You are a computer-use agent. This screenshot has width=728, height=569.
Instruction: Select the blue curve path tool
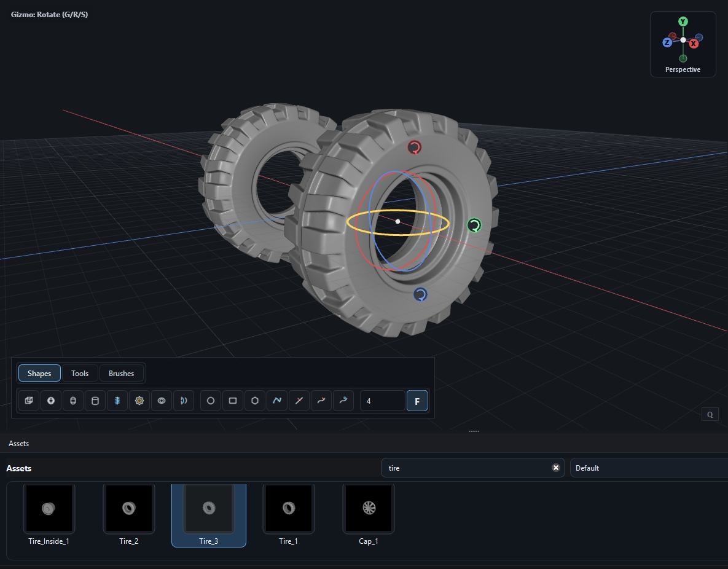click(277, 401)
